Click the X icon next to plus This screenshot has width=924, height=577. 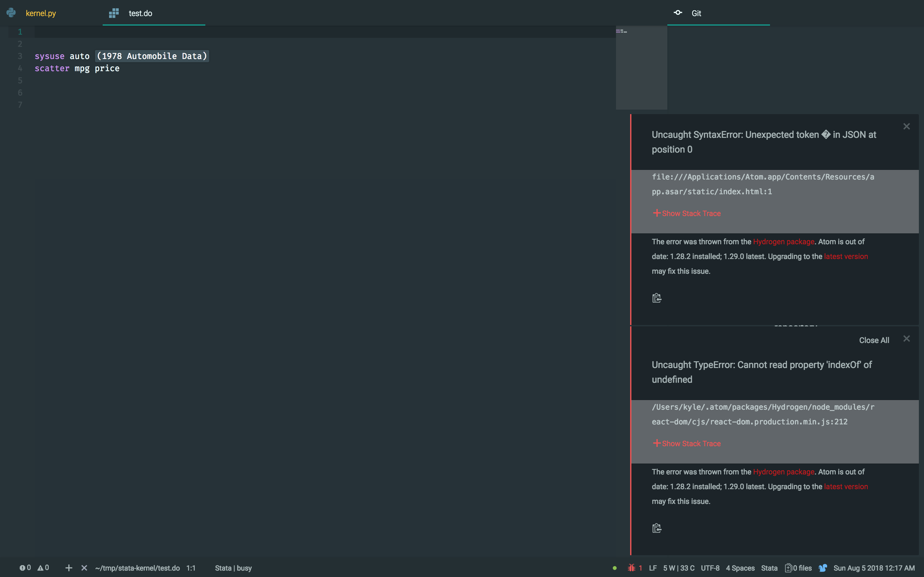(84, 568)
